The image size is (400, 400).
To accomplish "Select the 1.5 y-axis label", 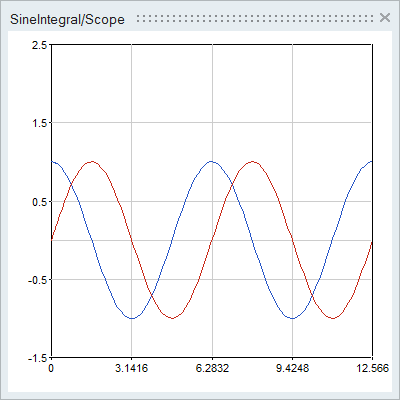I will pyautogui.click(x=39, y=123).
